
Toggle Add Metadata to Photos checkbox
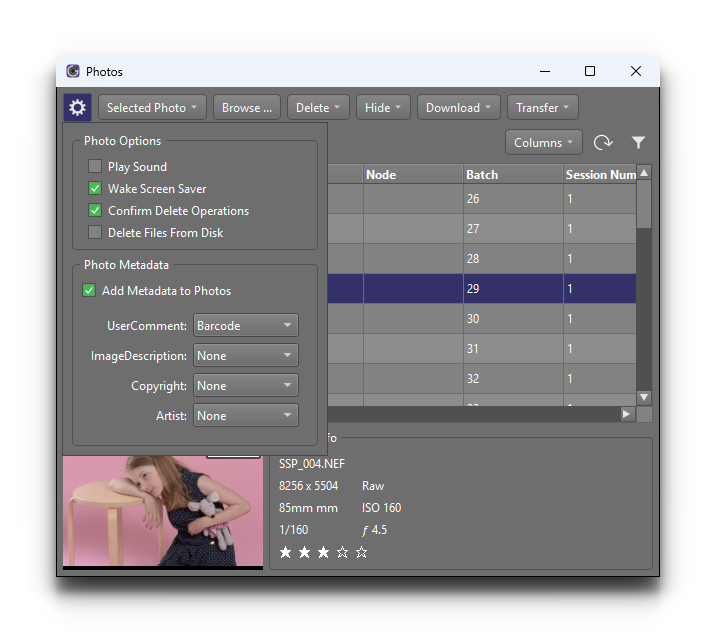tap(89, 290)
